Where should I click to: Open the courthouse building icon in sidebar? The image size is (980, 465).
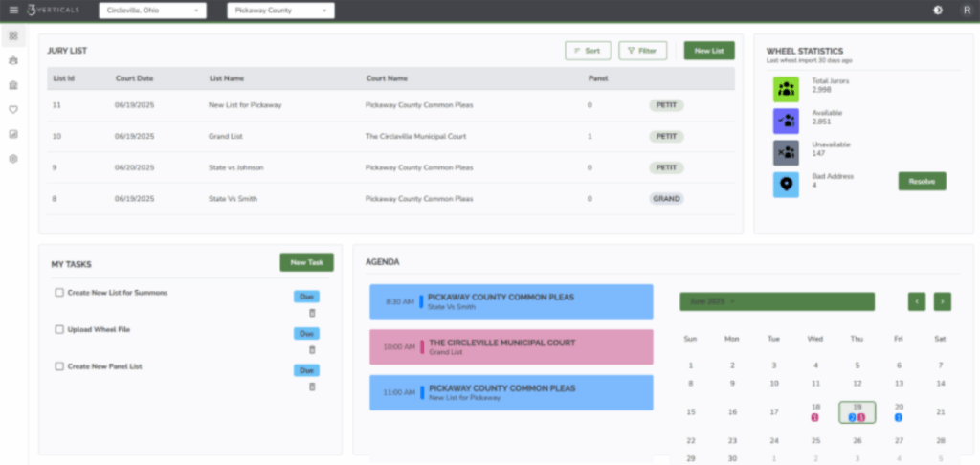coord(13,84)
